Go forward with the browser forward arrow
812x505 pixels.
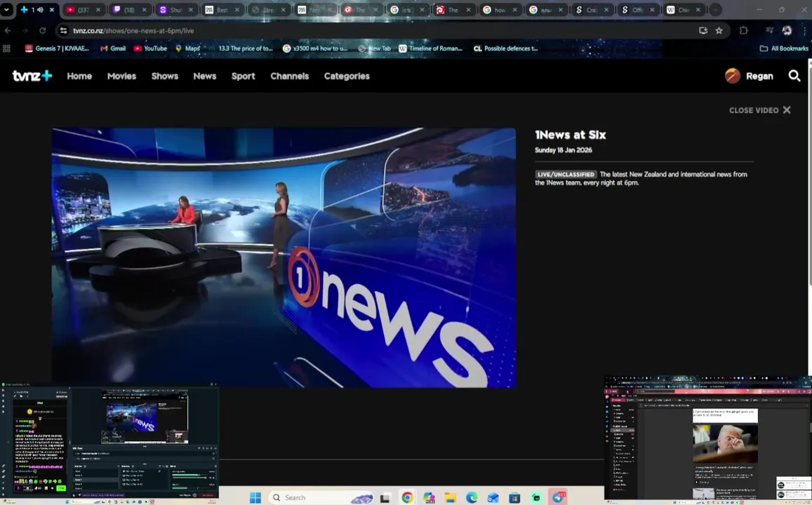25,31
